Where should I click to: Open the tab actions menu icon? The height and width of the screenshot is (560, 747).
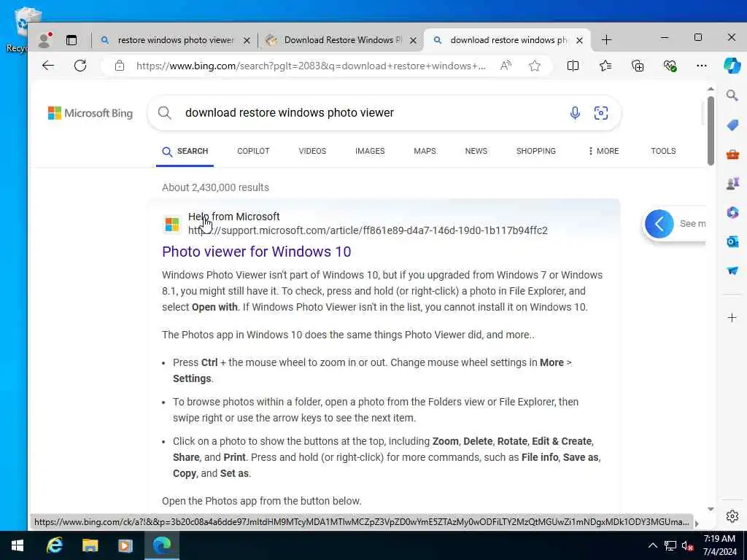coord(71,40)
